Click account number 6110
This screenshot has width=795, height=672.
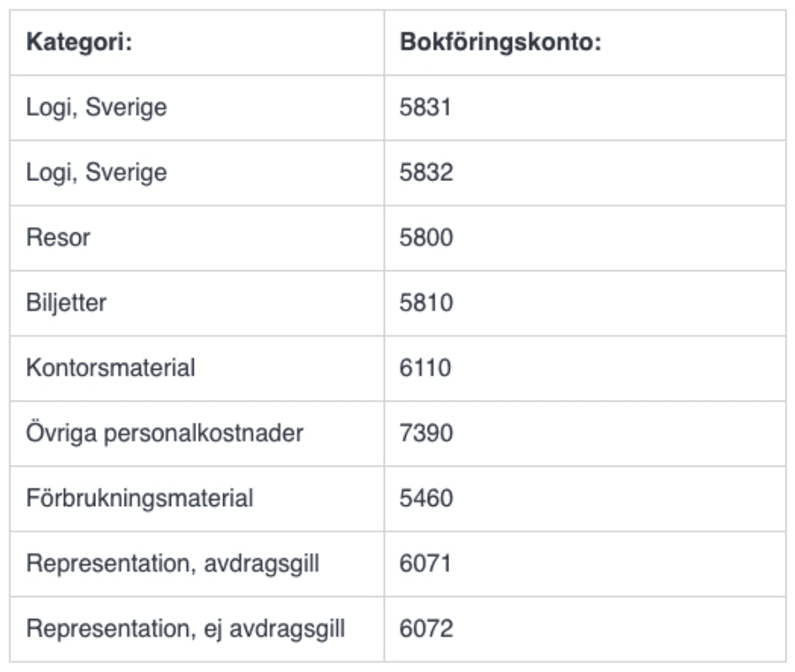coord(425,368)
